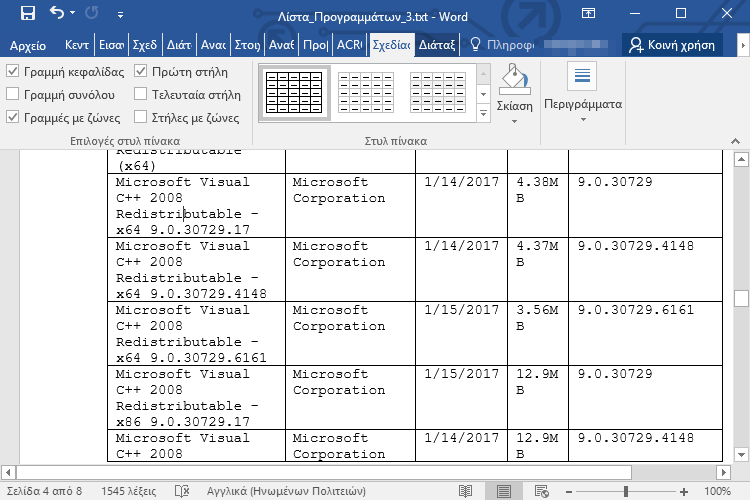Click the zoom out minus button
Viewport: 750px width, 500px height.
click(569, 491)
